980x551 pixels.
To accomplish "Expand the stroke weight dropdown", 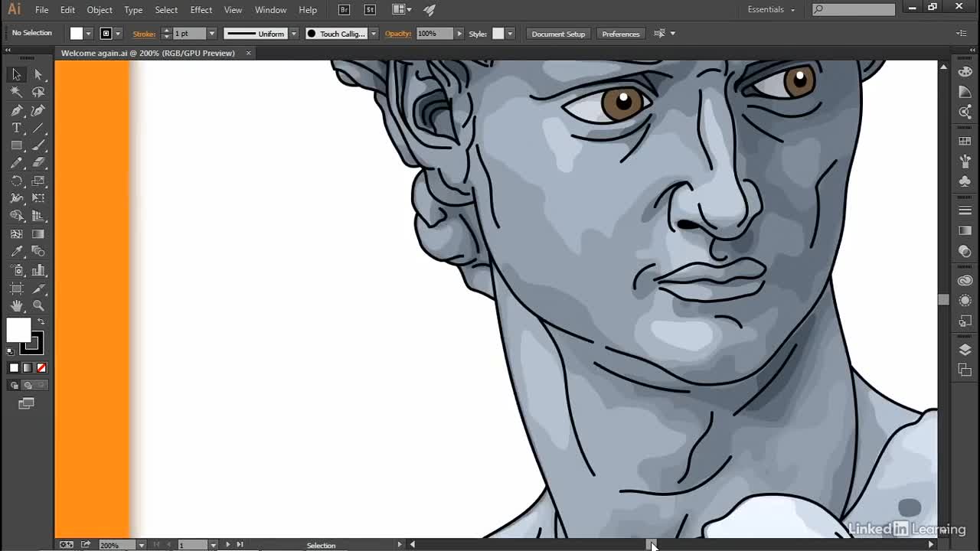I will (212, 34).
